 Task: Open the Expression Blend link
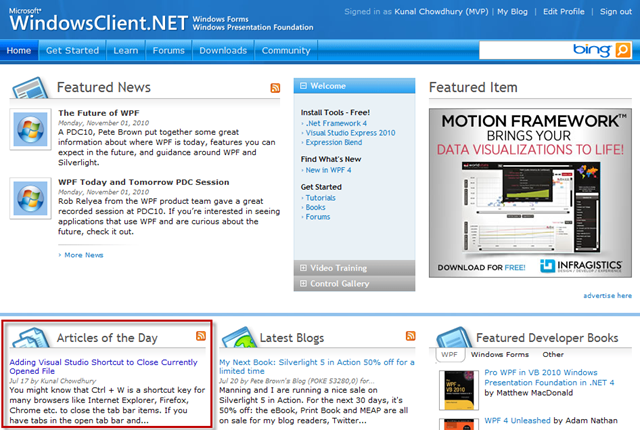click(334, 142)
